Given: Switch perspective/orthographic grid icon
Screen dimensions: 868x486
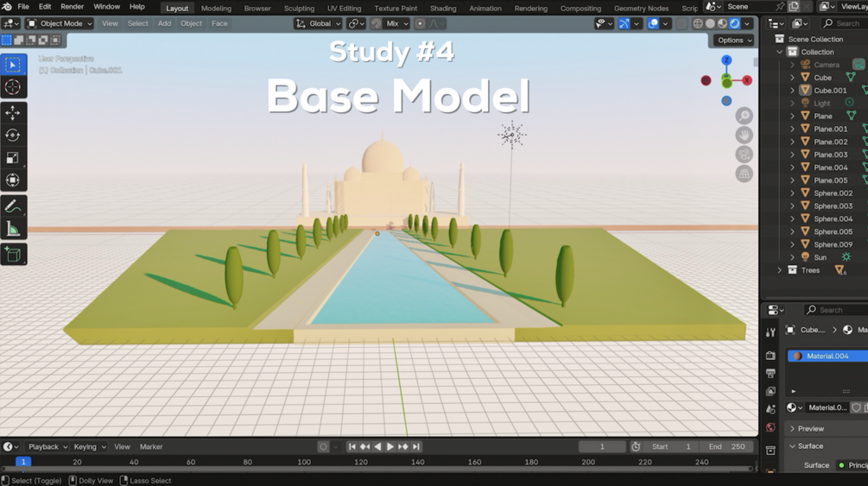Looking at the screenshot, I should (744, 174).
